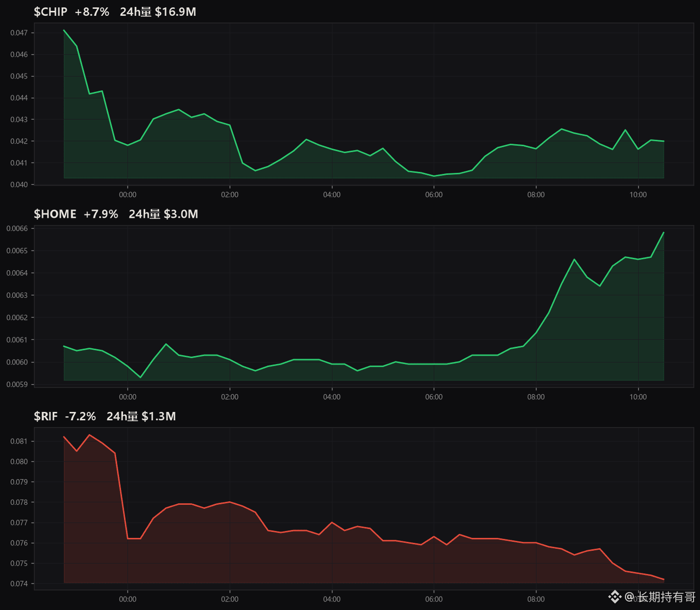Select the 0.041 price axis label

(x=19, y=163)
